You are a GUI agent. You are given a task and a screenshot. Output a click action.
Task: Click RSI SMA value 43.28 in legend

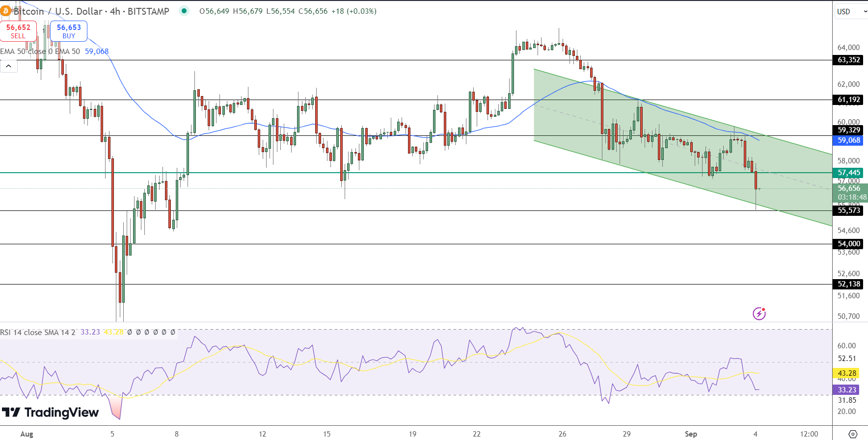tap(114, 332)
